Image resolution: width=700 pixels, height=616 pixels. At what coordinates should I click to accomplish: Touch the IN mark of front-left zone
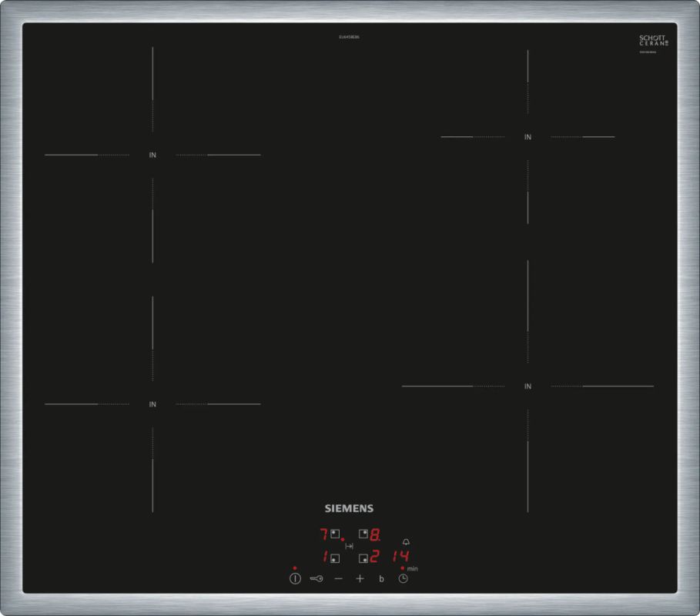(x=152, y=403)
